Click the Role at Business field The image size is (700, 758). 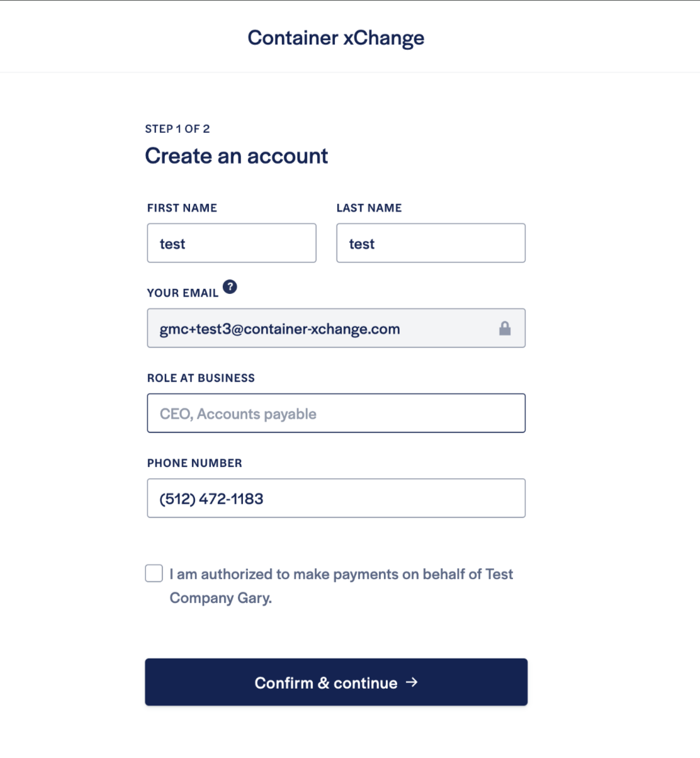point(336,413)
